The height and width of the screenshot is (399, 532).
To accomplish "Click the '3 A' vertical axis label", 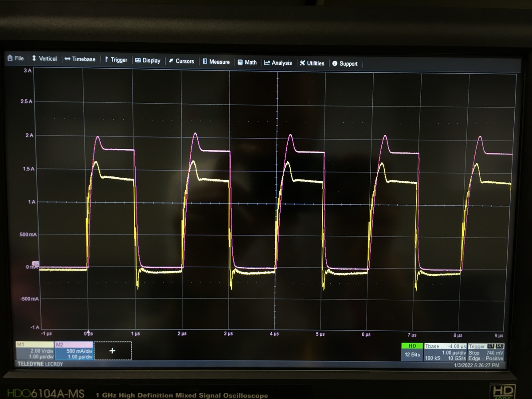I will click(27, 70).
